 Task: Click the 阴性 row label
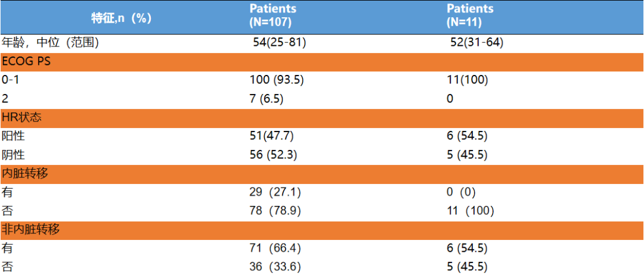click(x=13, y=155)
